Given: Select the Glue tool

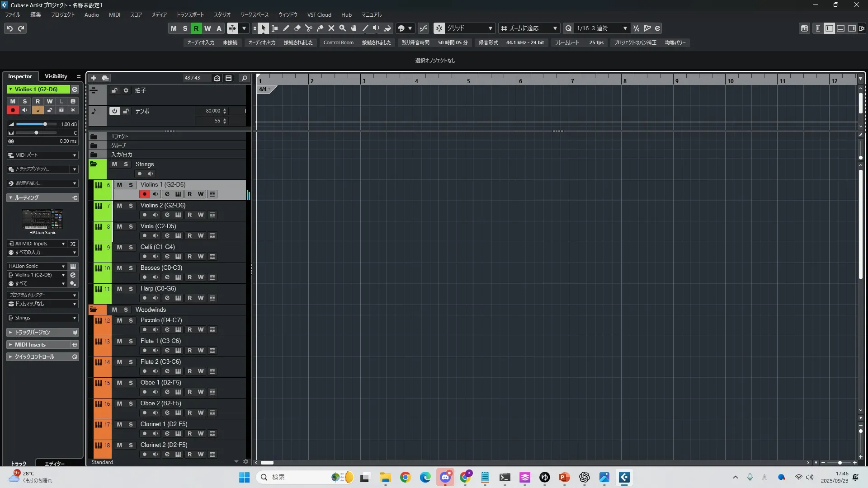Looking at the screenshot, I should (x=320, y=28).
